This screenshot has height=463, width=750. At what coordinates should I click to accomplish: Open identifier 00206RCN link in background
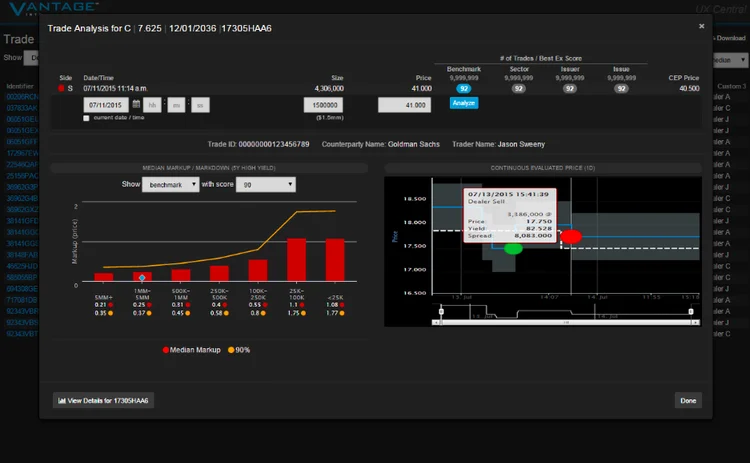click(x=22, y=97)
